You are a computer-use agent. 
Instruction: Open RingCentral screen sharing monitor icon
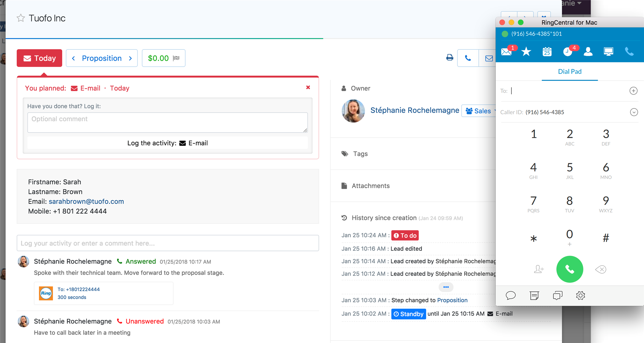coord(608,52)
